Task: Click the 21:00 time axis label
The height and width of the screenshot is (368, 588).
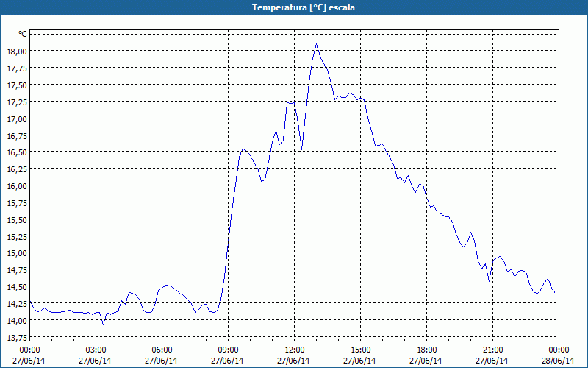Action: point(492,350)
